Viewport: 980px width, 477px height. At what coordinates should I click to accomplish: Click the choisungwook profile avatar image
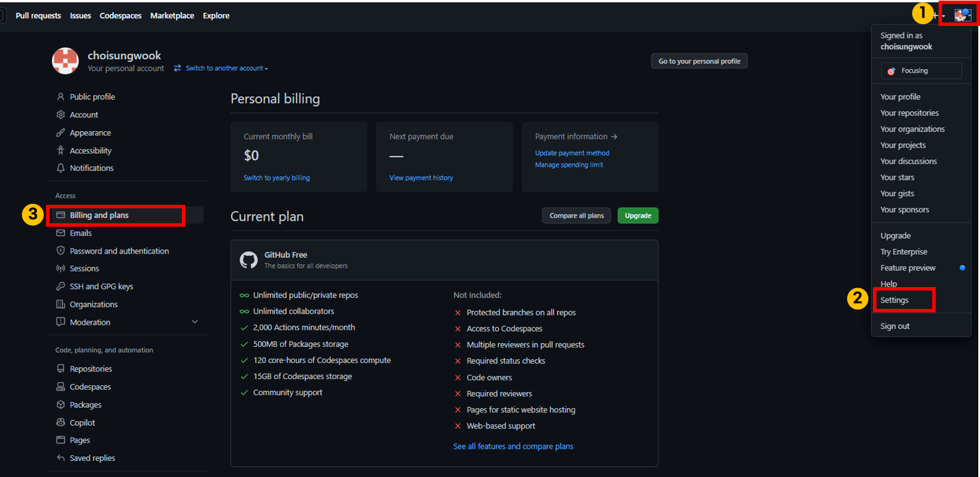point(66,61)
